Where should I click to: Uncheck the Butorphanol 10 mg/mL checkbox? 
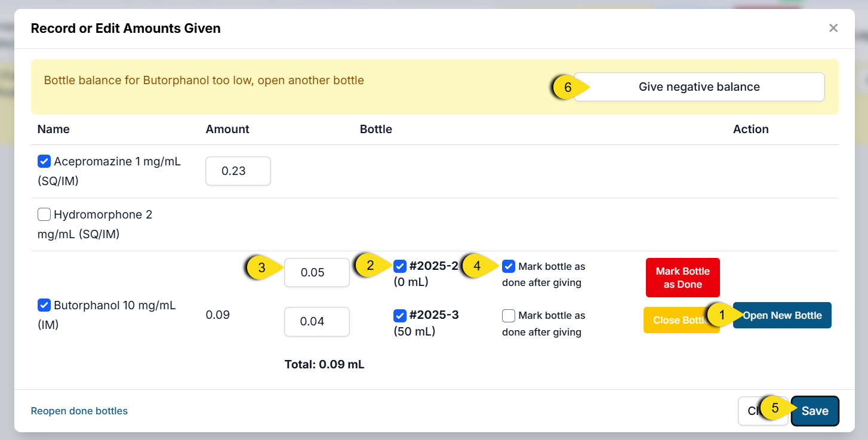(x=44, y=305)
